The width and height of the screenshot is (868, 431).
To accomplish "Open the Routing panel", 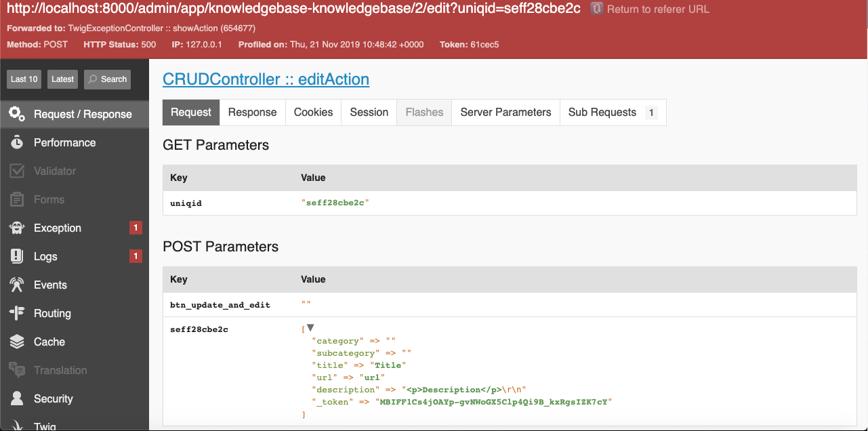I will 75,313.
